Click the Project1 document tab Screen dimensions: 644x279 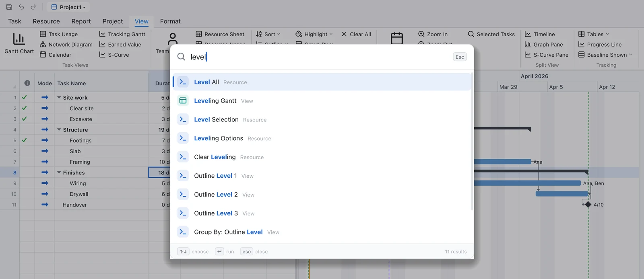(68, 7)
